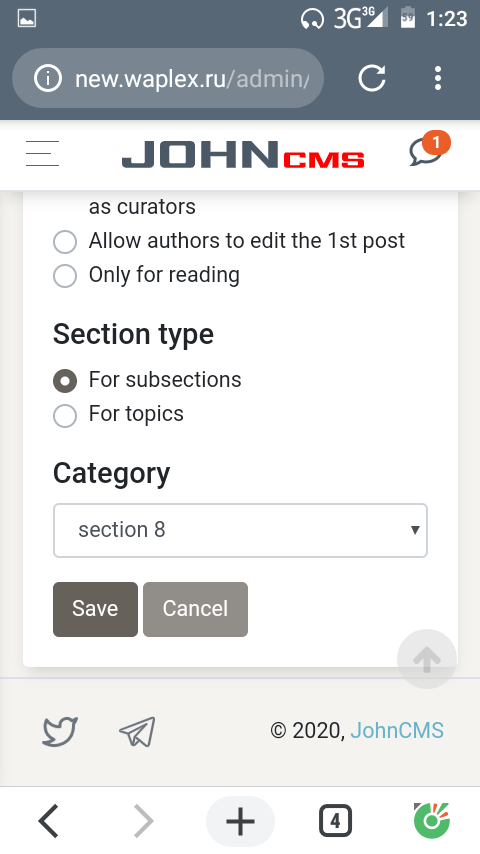Open browser three-dot options menu
The image size is (480, 854).
point(438,78)
